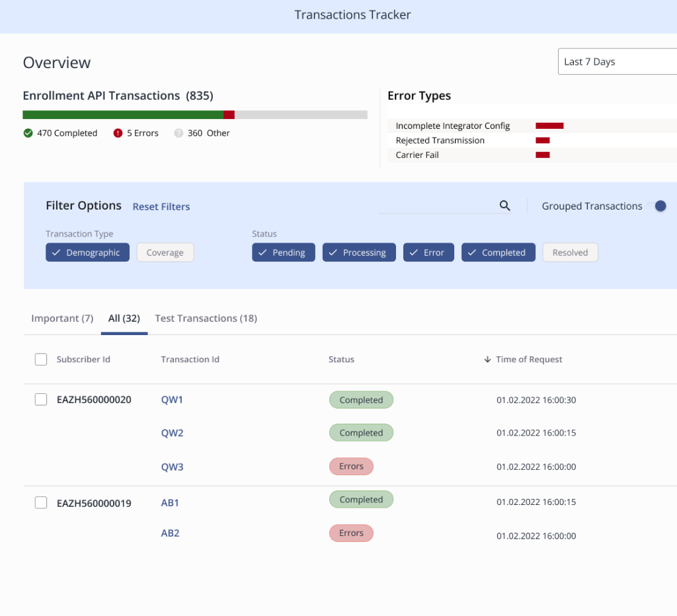Click the search magnifier icon

[x=505, y=206]
